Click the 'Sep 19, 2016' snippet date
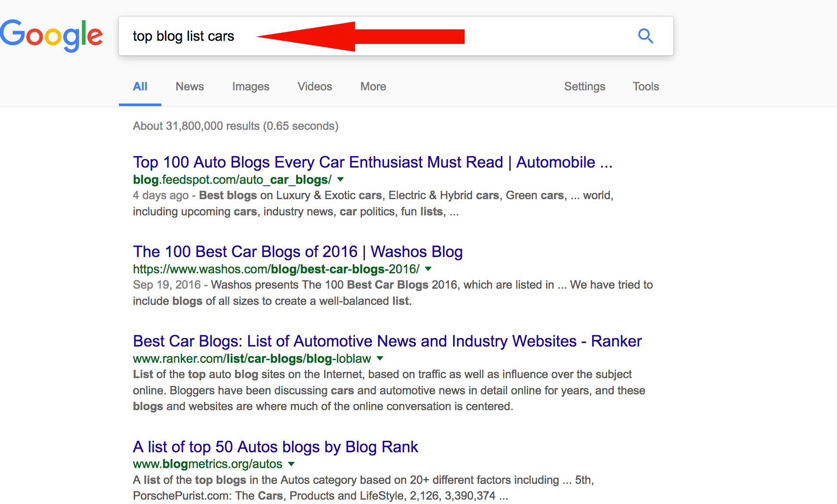Viewport: 837px width, 504px height. (167, 285)
